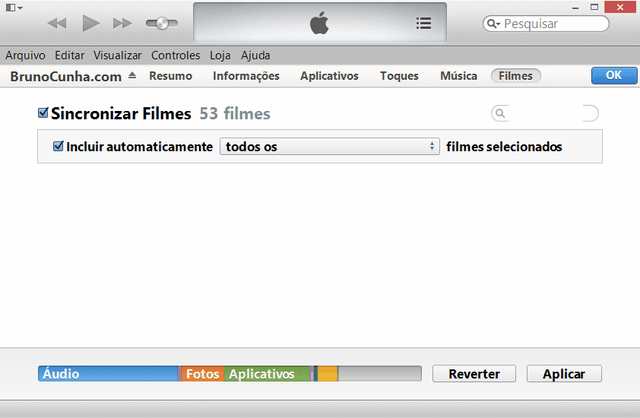Focus the Pesquisar search field
Image resolution: width=640 pixels, height=418 pixels.
546,24
